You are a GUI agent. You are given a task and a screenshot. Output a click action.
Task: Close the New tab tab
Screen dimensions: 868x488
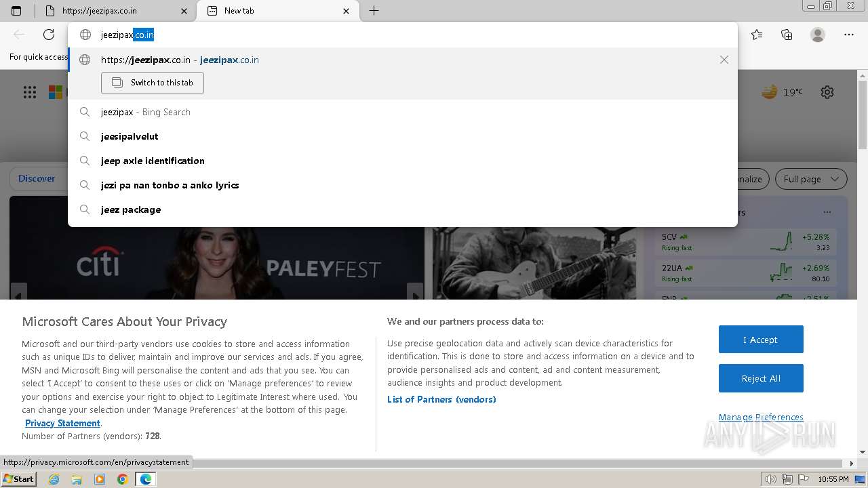coord(347,11)
